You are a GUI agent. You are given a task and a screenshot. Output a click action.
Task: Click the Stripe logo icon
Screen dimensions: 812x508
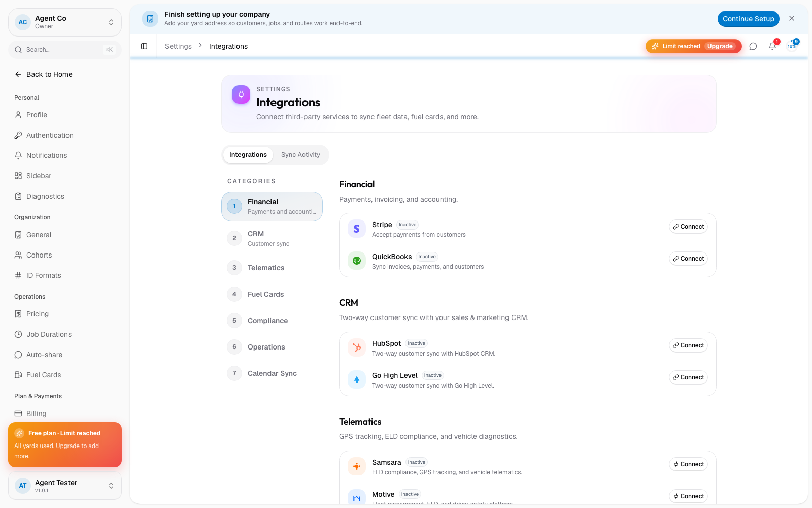tap(357, 229)
